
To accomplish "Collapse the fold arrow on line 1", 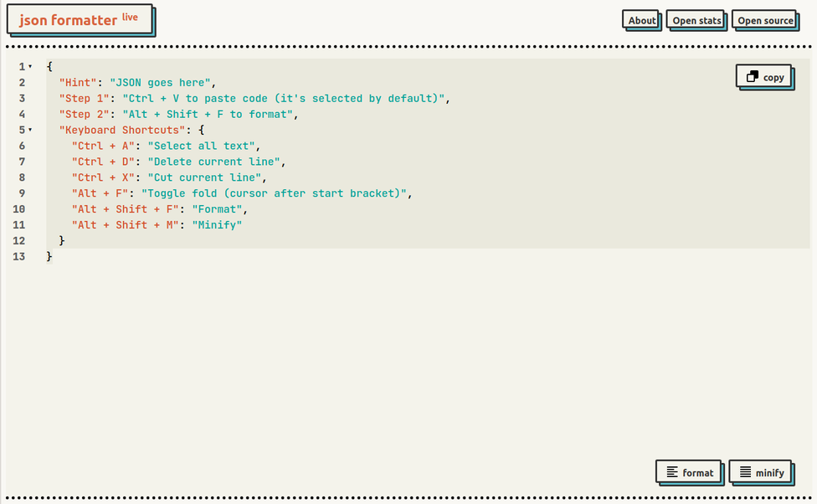I will [x=30, y=67].
